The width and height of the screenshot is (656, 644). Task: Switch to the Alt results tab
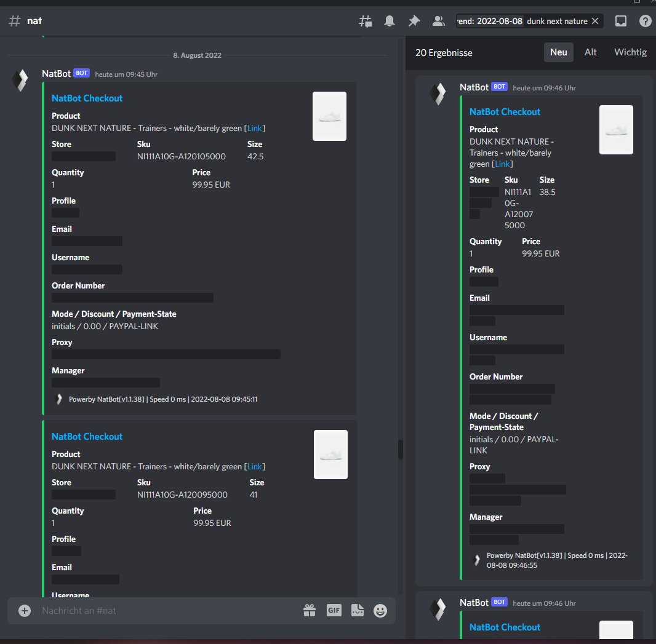(590, 52)
